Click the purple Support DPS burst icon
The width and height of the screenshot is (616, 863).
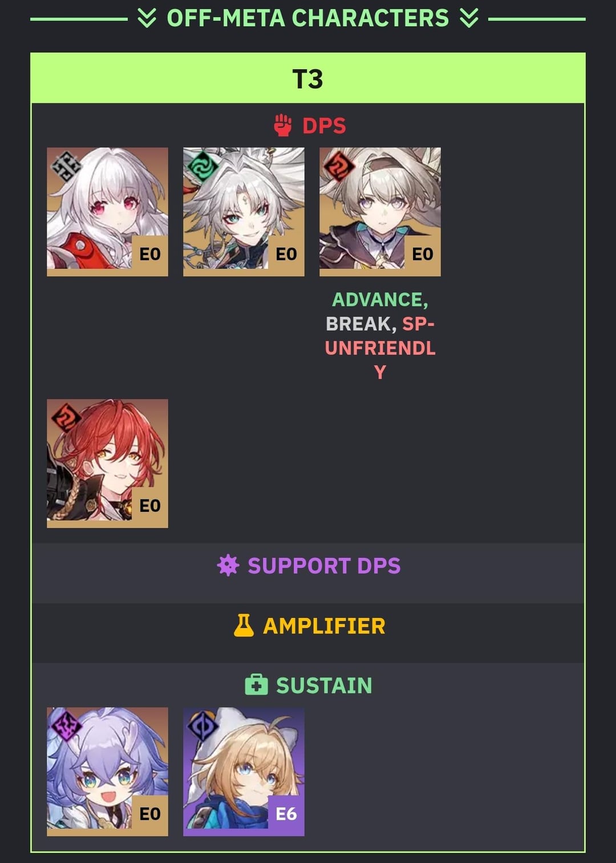[x=228, y=565]
